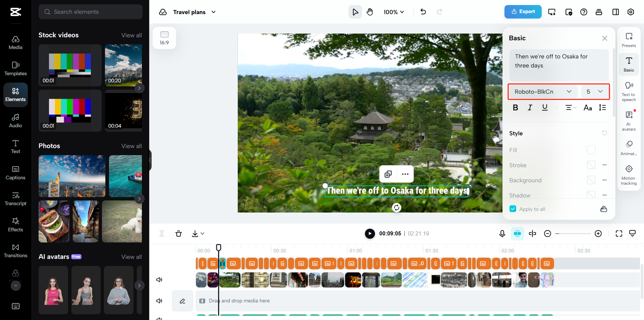Mute the main video track
Screen dimensions: 644x320
(x=159, y=280)
